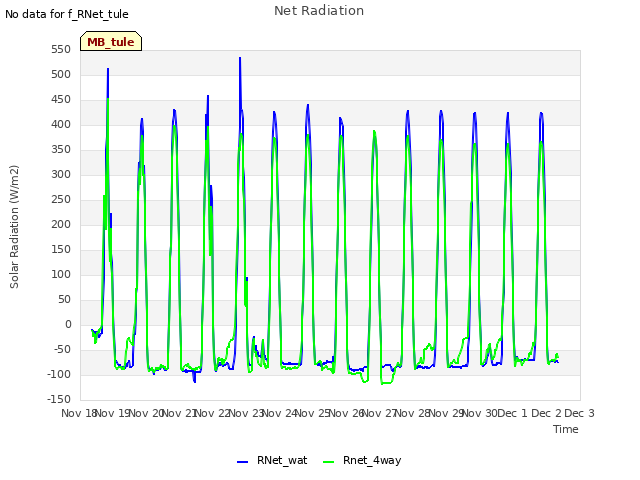Click the lone green peak on Nov 26
The image size is (640, 480).
374,132
